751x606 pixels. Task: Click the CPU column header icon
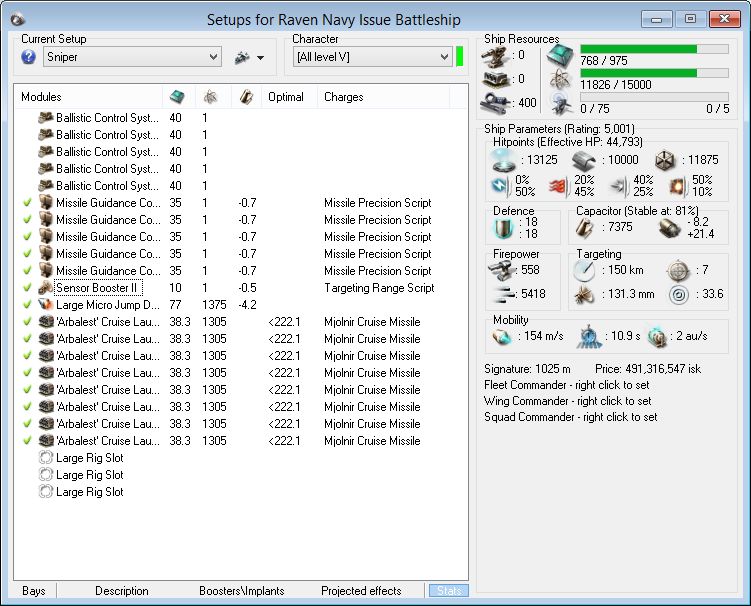pos(175,96)
